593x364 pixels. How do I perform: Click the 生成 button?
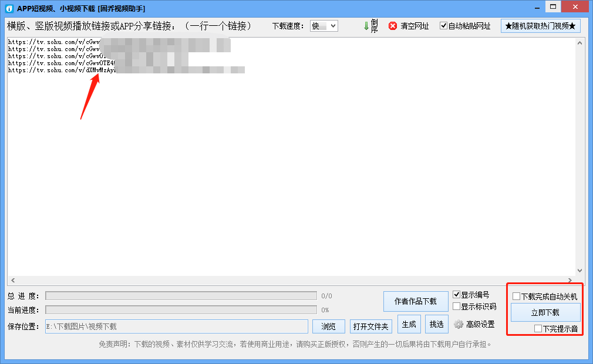coord(409,324)
